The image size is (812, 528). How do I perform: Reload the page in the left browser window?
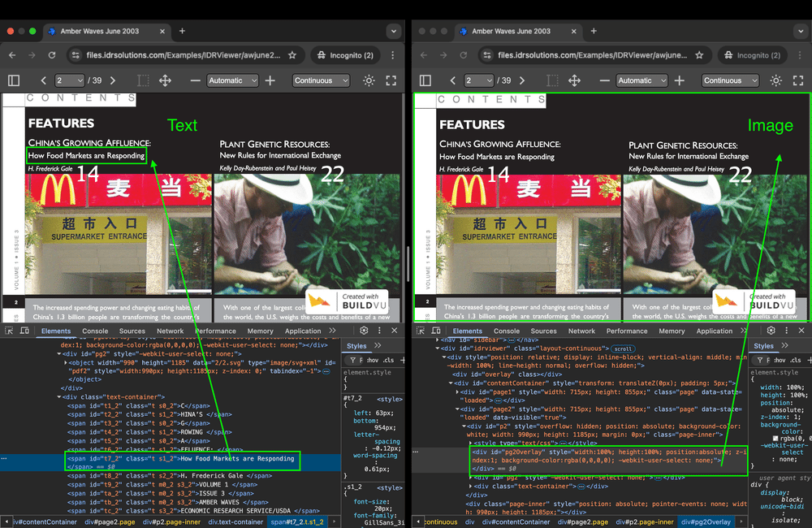pyautogui.click(x=52, y=55)
